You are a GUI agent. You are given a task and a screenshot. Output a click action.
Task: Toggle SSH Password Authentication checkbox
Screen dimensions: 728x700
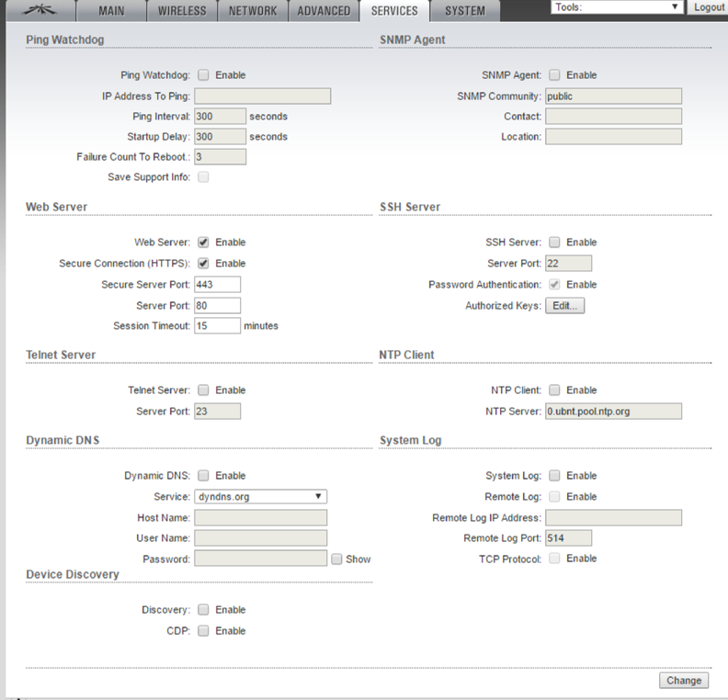tap(554, 285)
